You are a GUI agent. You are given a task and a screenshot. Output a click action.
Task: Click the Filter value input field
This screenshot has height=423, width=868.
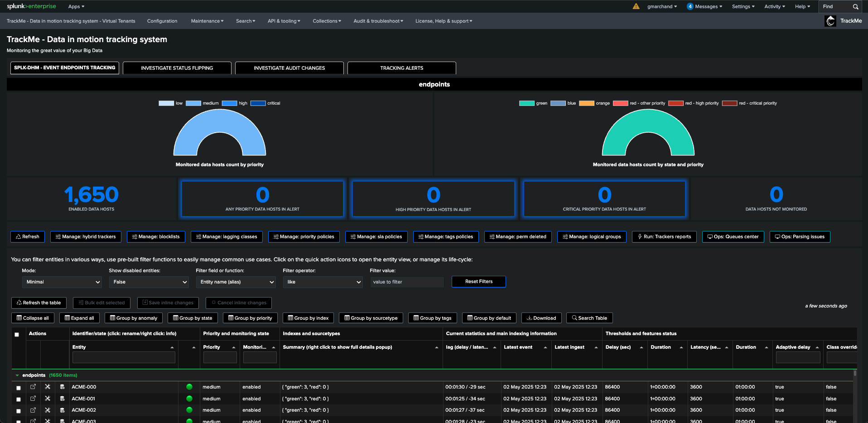tap(407, 282)
